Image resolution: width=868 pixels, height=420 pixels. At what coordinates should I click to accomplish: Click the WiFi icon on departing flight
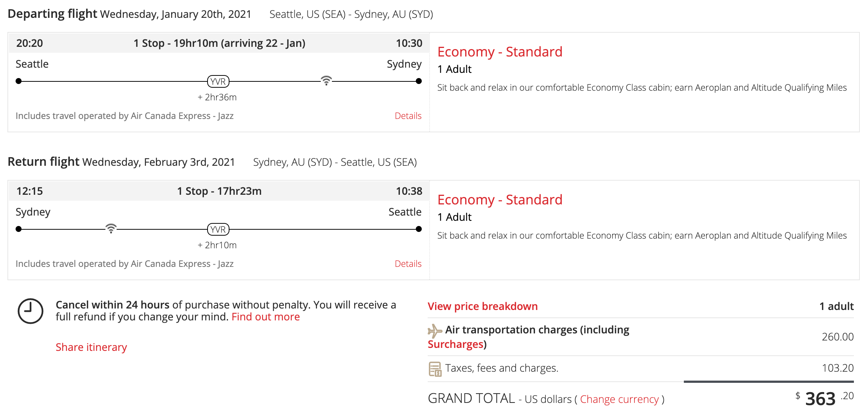coord(326,80)
